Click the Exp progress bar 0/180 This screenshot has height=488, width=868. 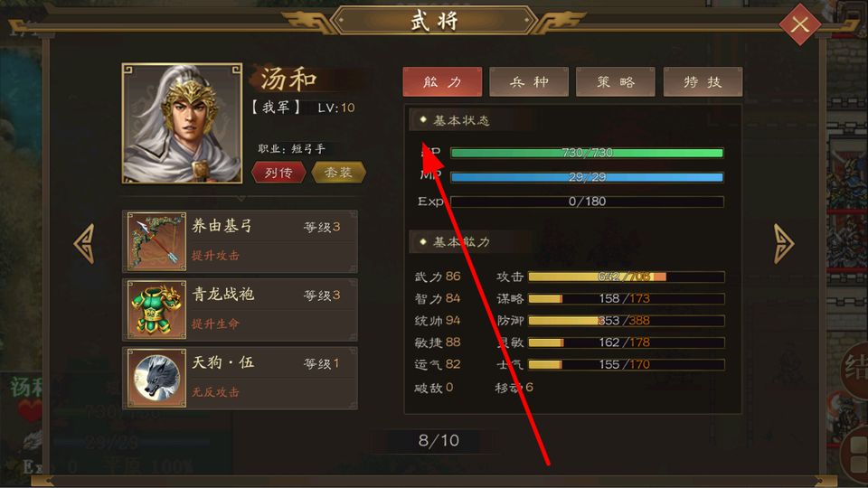[x=587, y=202]
